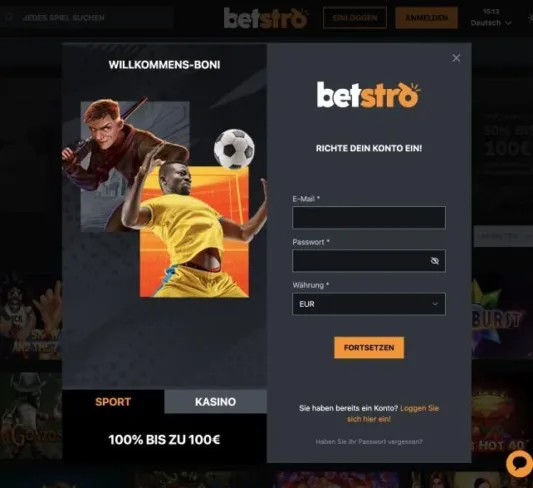Click the ANMELDEN button in header

(426, 18)
